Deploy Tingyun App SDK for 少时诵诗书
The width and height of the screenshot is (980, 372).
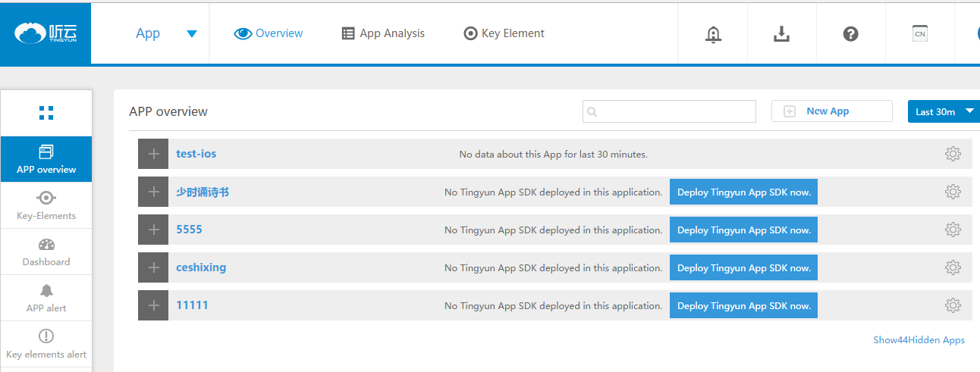click(x=743, y=192)
